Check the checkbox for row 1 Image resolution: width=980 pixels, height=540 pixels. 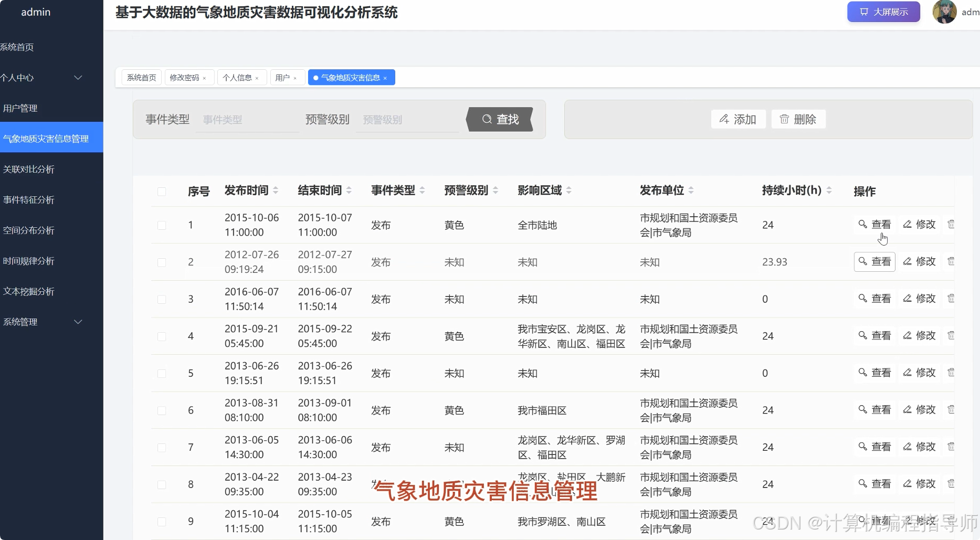pos(162,225)
